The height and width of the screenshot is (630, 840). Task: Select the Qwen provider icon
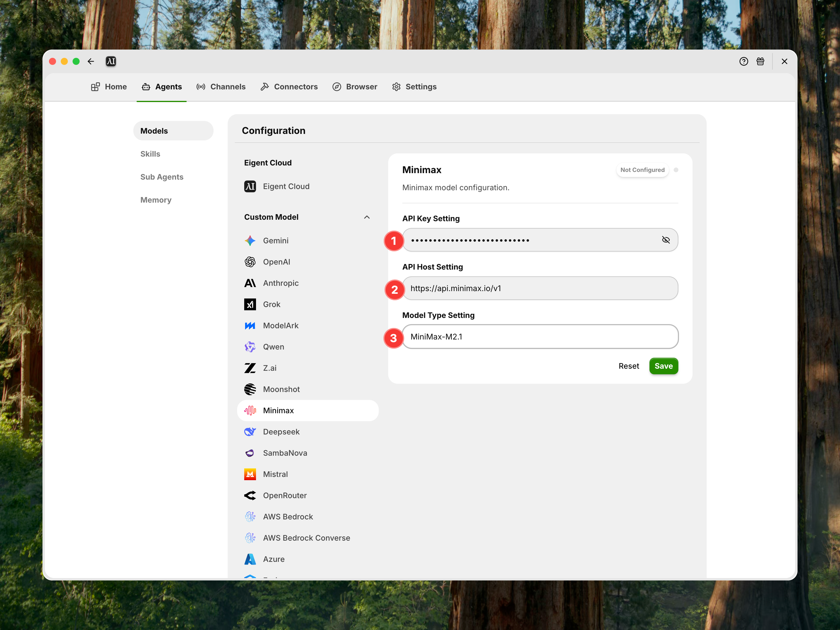point(250,347)
